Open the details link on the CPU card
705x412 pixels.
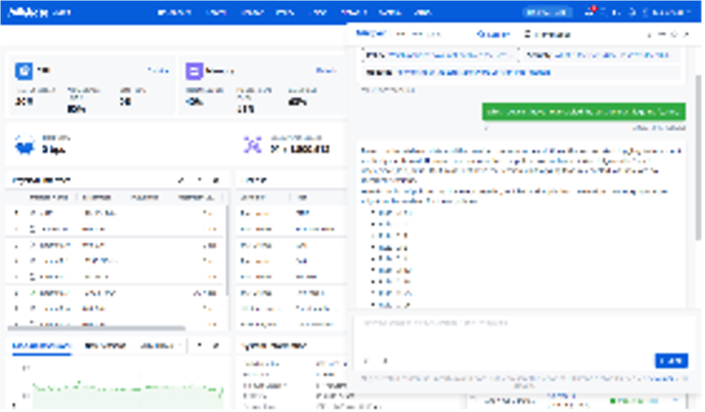(x=158, y=71)
